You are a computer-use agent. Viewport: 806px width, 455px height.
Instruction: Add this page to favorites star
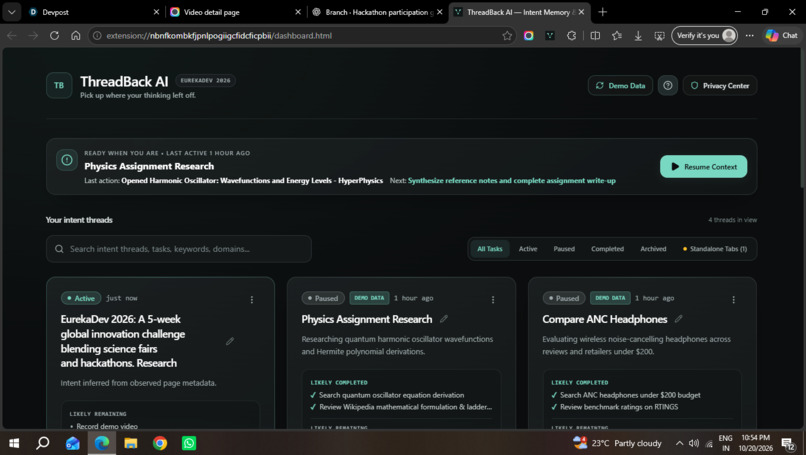507,35
